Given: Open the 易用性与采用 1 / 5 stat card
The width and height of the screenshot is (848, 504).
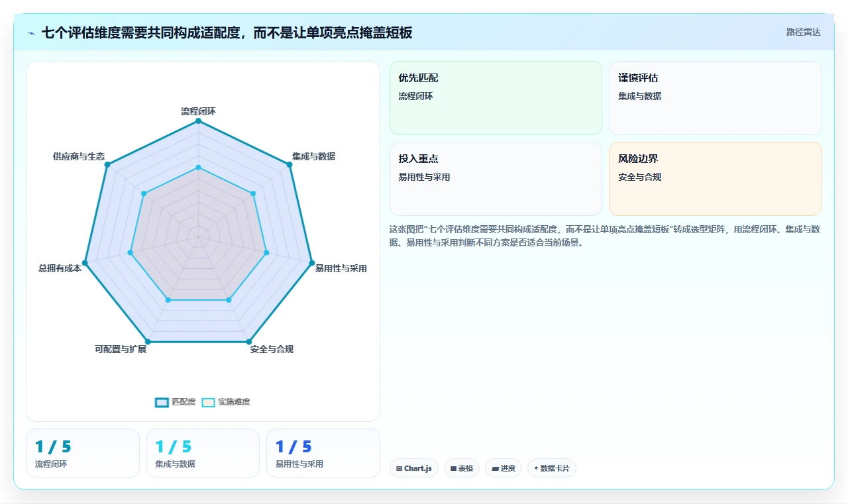Looking at the screenshot, I should (x=323, y=453).
